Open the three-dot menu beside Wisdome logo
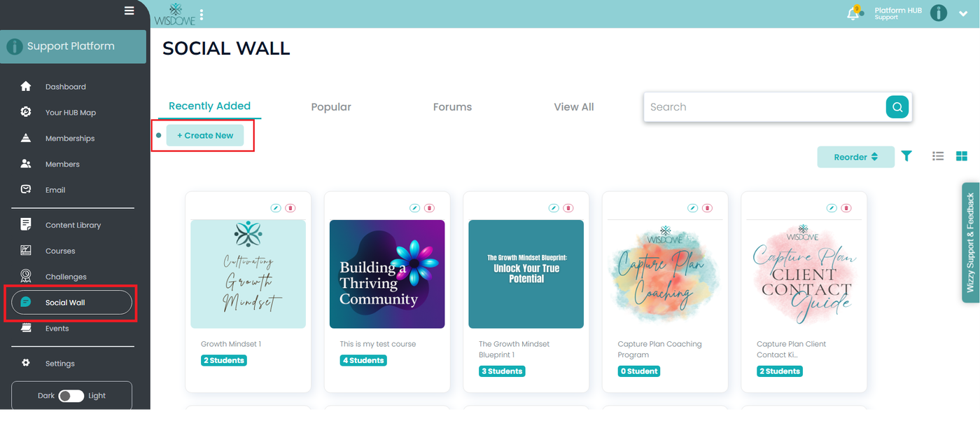Image resolution: width=980 pixels, height=426 pixels. pos(202,14)
